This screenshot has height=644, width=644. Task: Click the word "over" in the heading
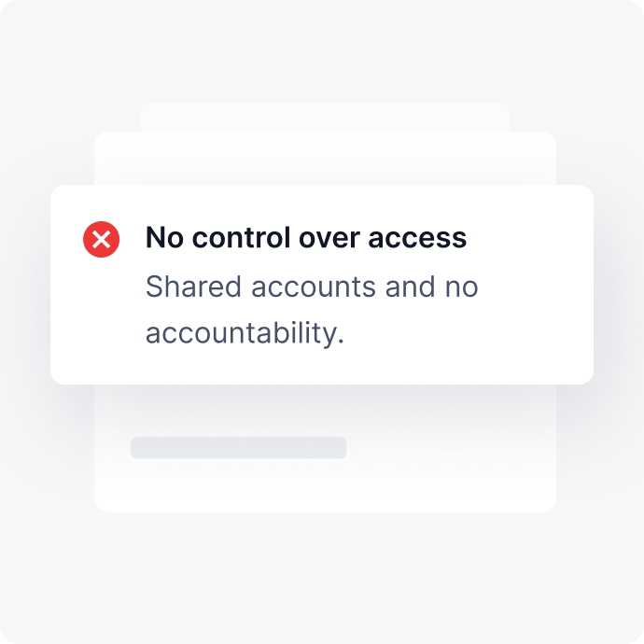(329, 239)
